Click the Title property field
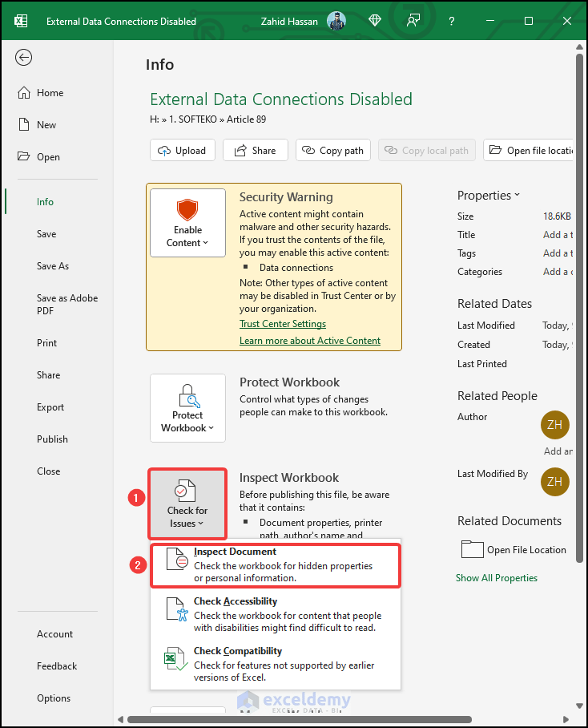Screen dimensions: 588x728 [x=558, y=235]
